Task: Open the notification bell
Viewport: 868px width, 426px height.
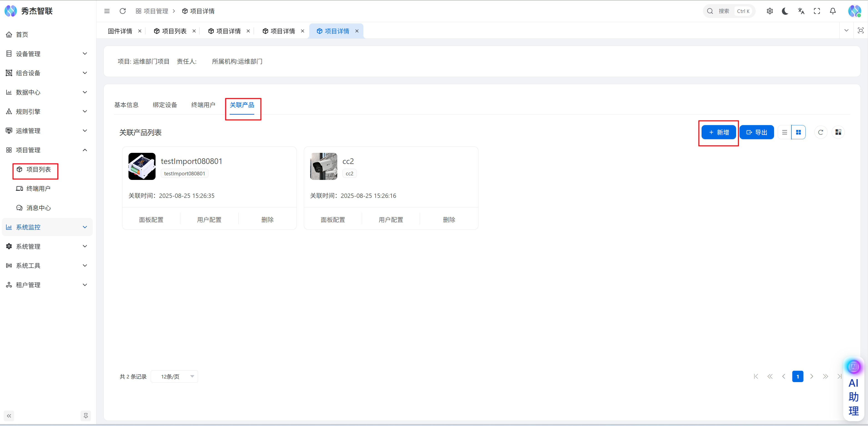Action: click(833, 11)
